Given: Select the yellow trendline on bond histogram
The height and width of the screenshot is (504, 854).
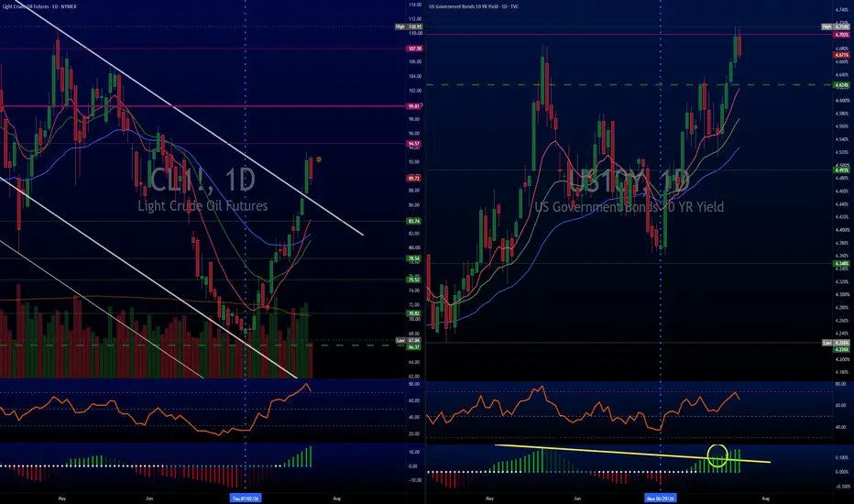Looking at the screenshot, I should coord(632,454).
